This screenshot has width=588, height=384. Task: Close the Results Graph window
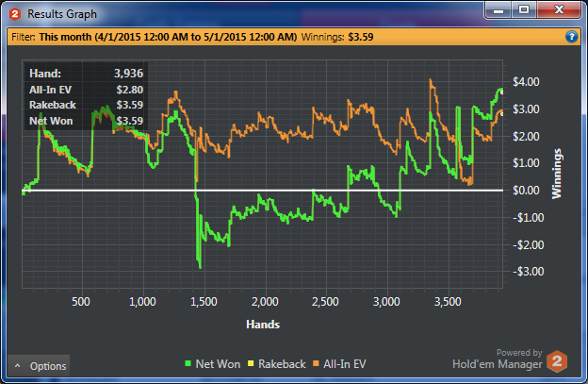[x=559, y=10]
